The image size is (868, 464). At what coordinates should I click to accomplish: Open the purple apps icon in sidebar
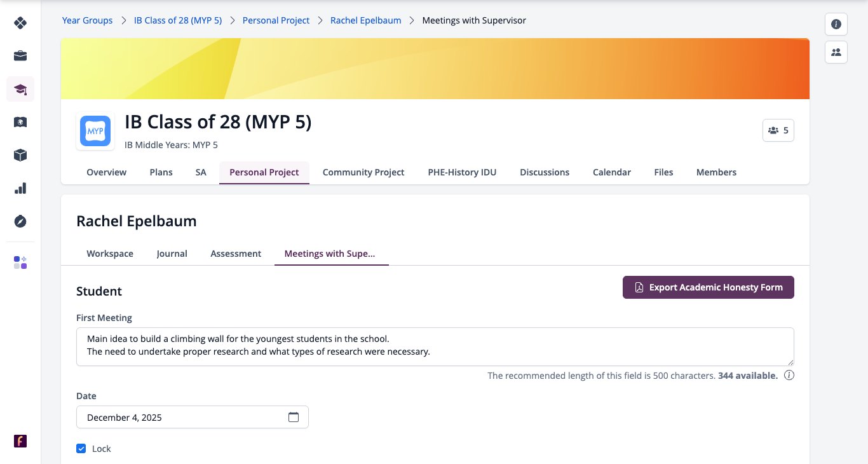(20, 263)
